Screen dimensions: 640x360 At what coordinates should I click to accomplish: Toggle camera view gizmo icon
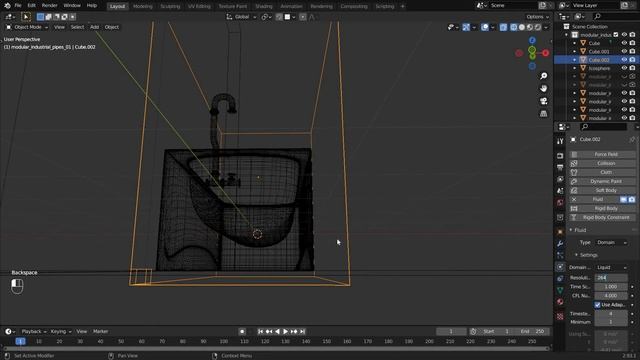click(x=544, y=101)
